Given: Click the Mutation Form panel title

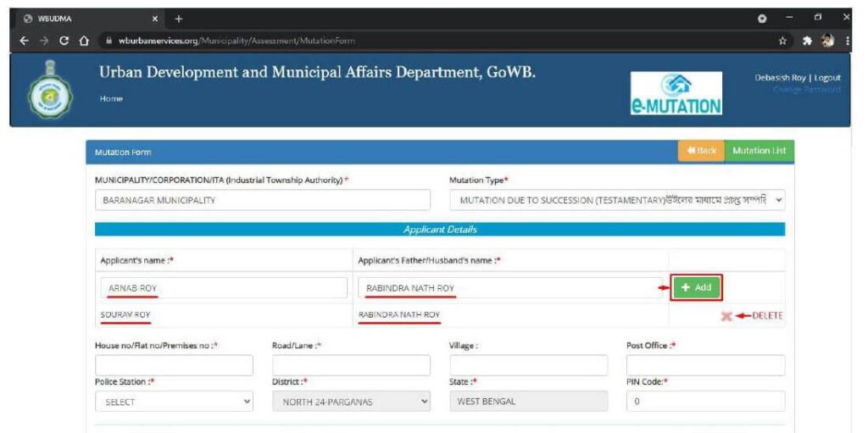Looking at the screenshot, I should click(123, 152).
